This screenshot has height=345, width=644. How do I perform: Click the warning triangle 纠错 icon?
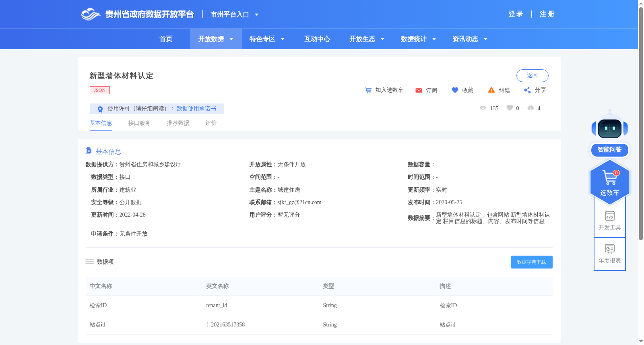pos(491,90)
